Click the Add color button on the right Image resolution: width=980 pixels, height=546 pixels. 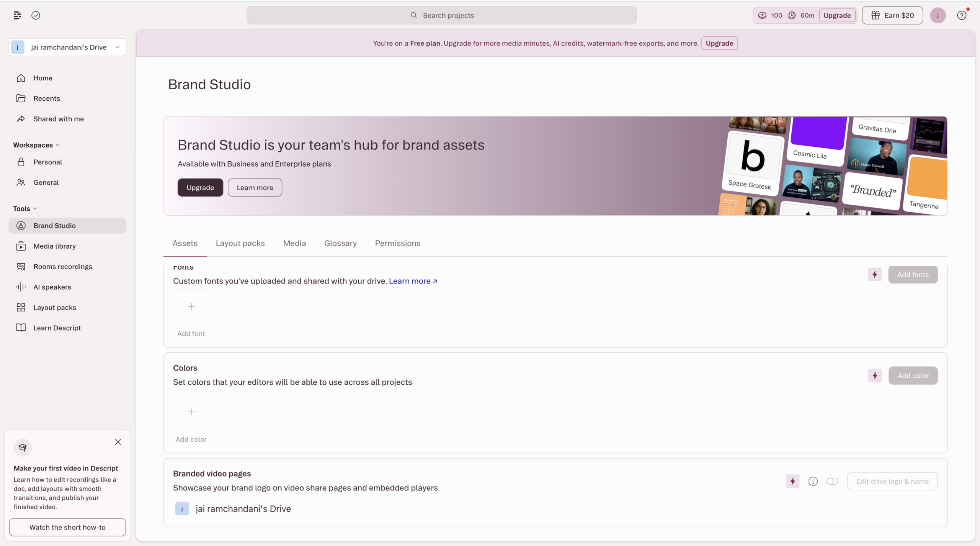click(913, 375)
